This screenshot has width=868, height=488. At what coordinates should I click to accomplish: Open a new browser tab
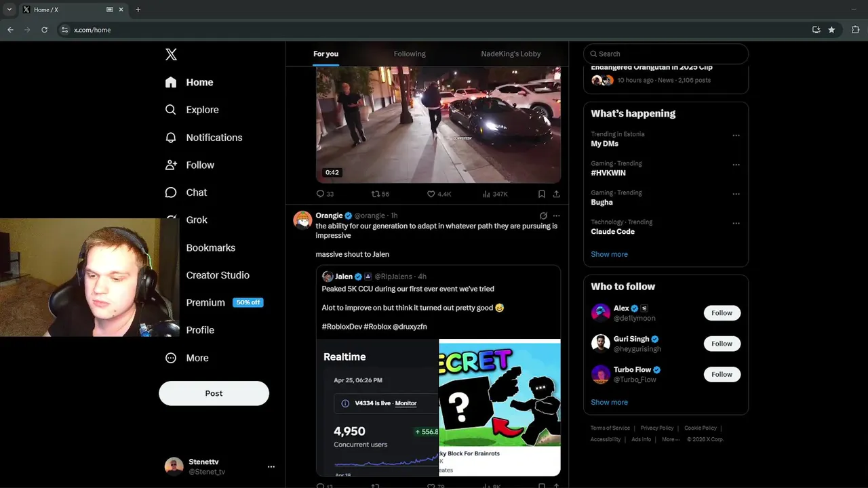[138, 9]
